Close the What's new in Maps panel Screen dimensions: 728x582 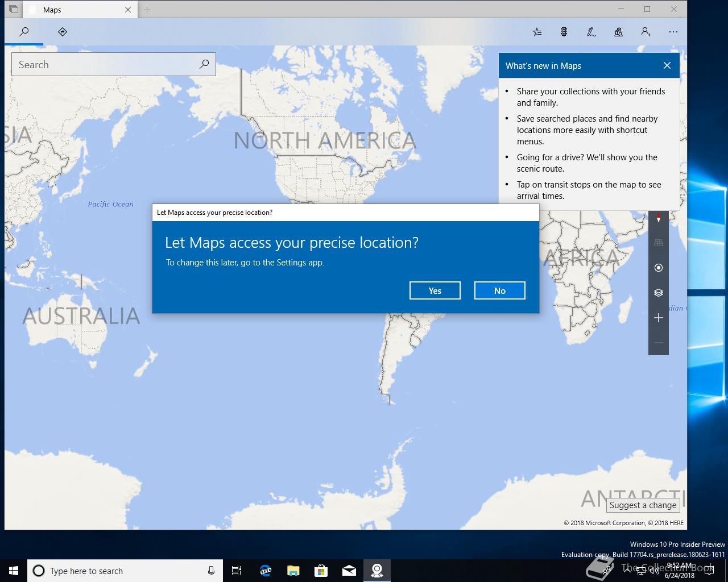point(667,66)
